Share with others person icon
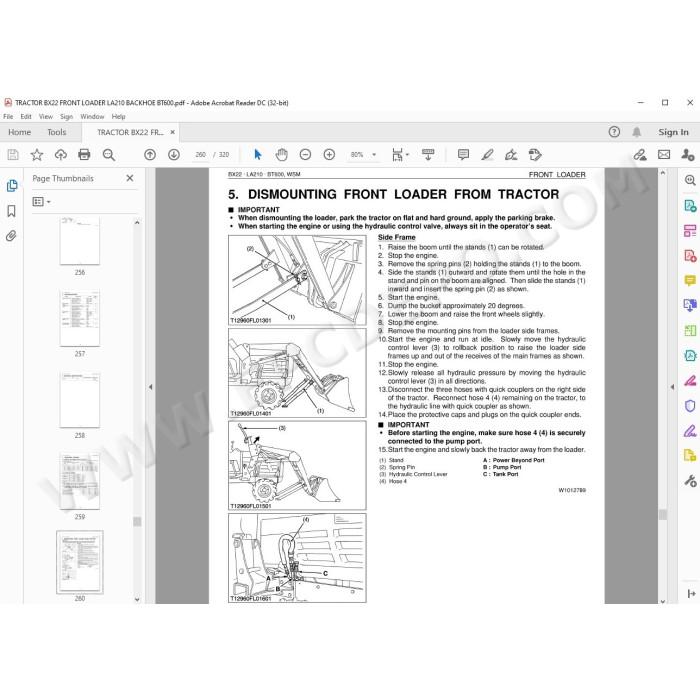700x700 pixels. click(688, 154)
